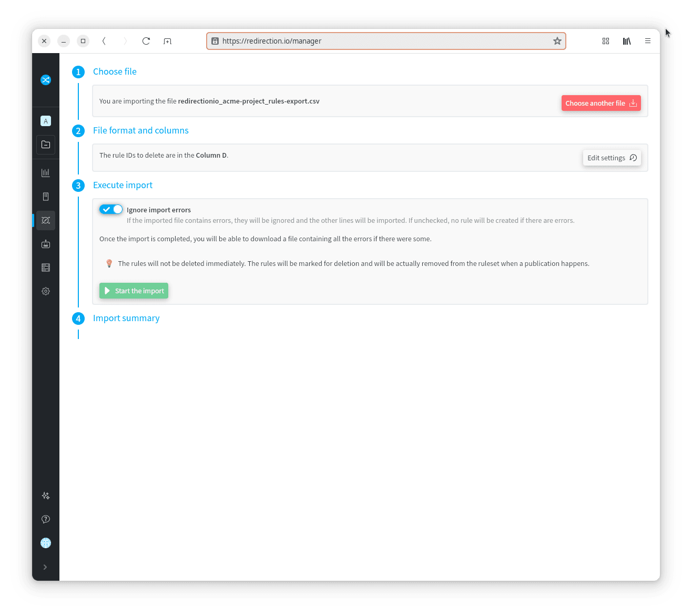Viewport: 692px width, 616px height.
Task: Click the step 4 number circle
Action: [x=78, y=319]
